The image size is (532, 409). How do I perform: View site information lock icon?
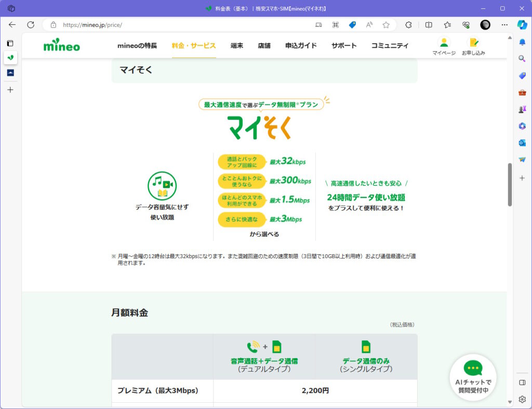coord(54,25)
